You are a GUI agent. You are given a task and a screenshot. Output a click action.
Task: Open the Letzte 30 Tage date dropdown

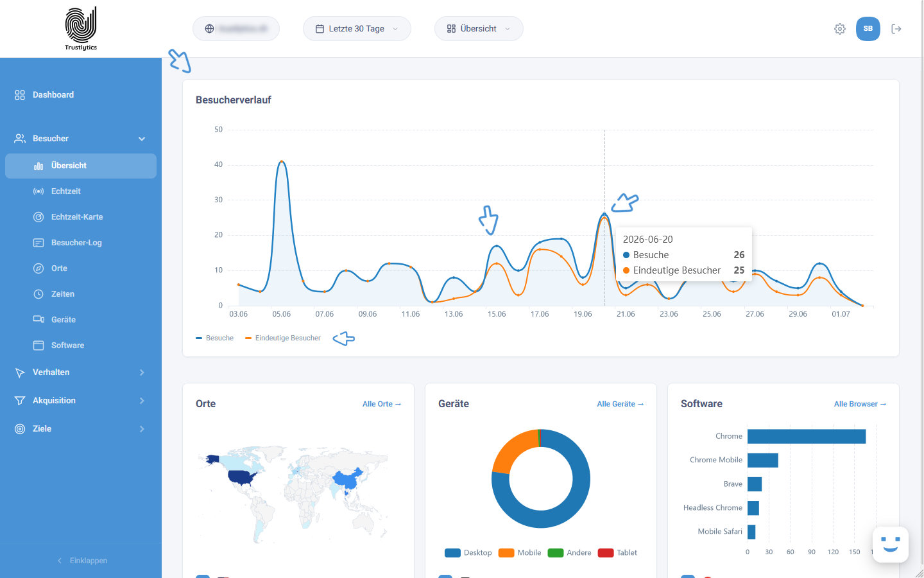(357, 29)
